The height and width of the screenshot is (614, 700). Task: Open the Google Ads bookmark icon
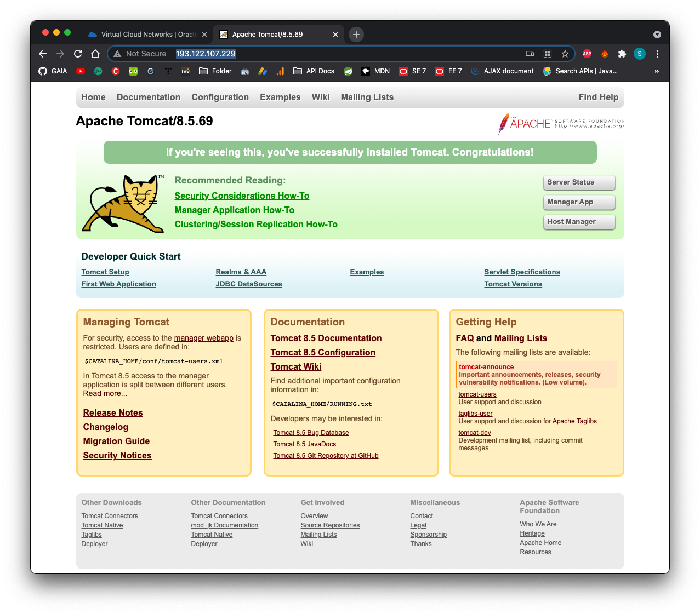(x=263, y=71)
